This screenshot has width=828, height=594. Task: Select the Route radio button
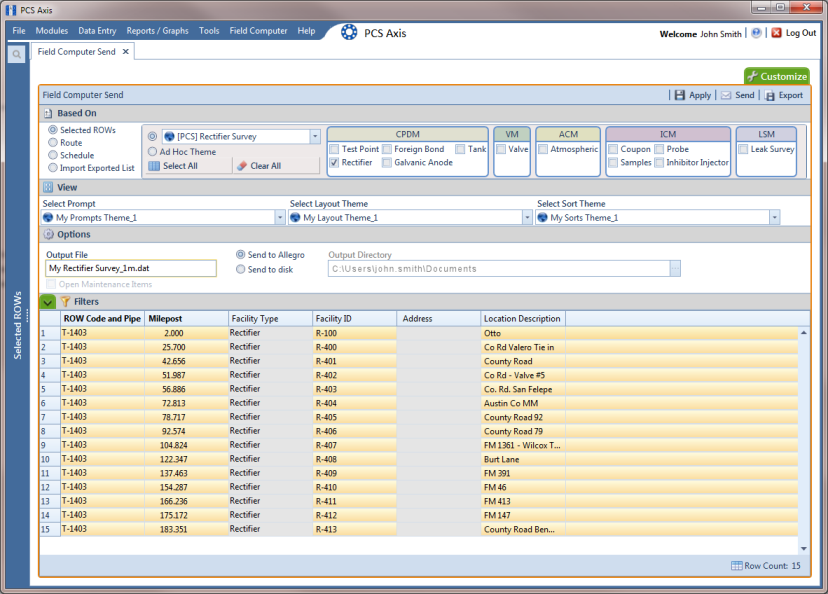coord(53,143)
